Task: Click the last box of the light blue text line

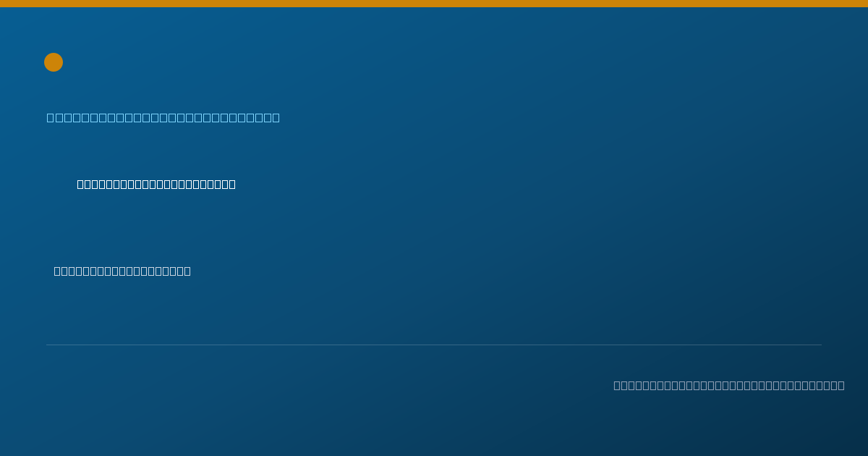Action: click(276, 117)
